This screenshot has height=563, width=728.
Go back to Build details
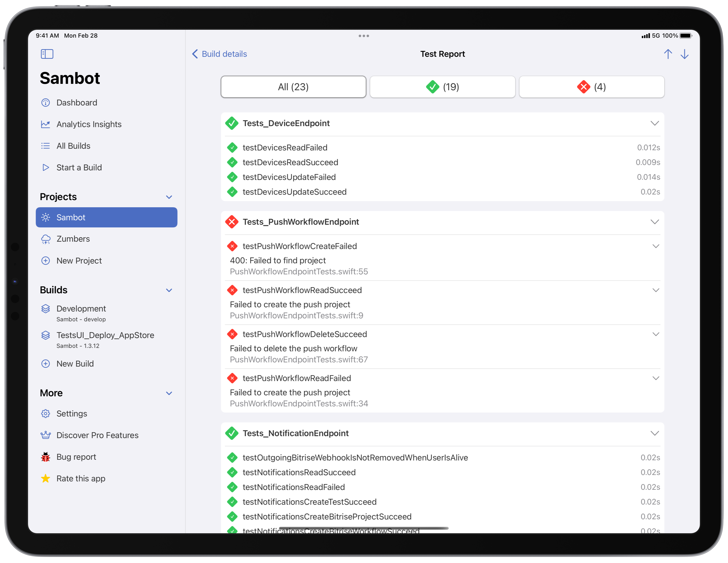point(220,54)
